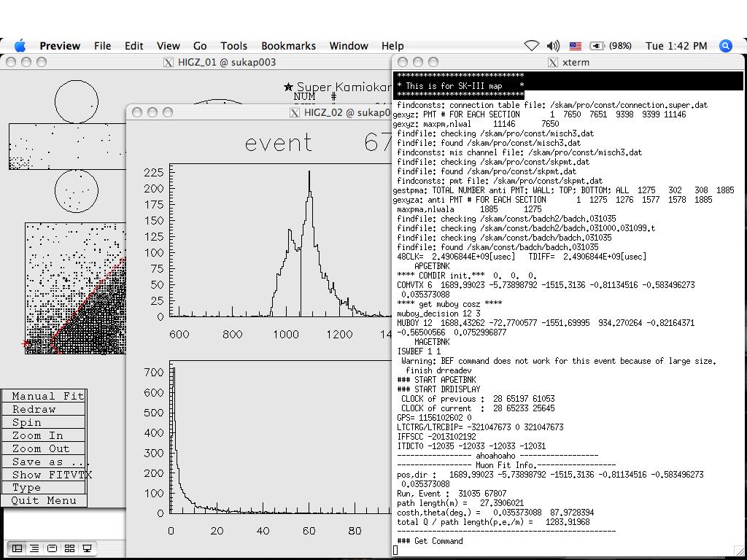Click the xterm command prompt cursor
747x560 pixels.
point(395,551)
